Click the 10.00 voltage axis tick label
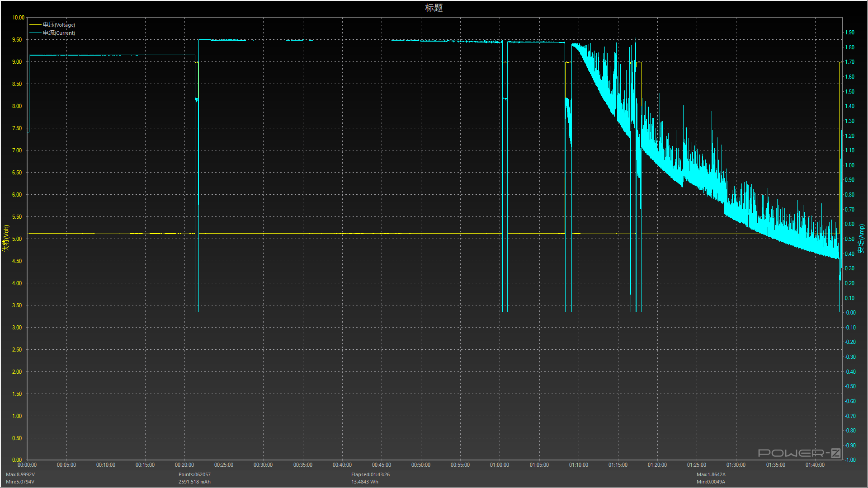Viewport: 868px width, 488px height. tap(18, 18)
